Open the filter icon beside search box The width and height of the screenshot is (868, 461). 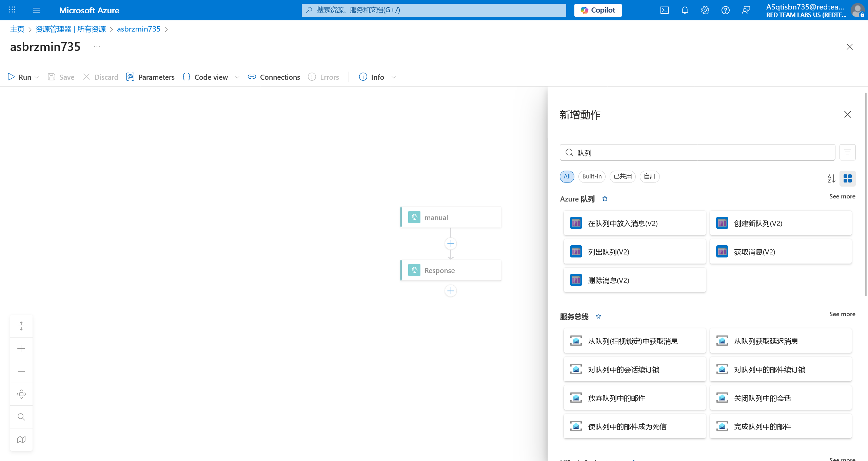(x=847, y=152)
